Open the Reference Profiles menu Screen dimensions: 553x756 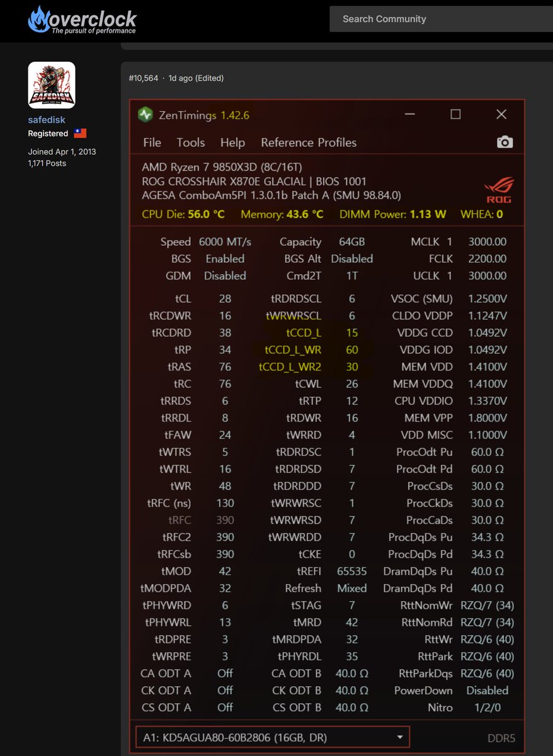[309, 142]
